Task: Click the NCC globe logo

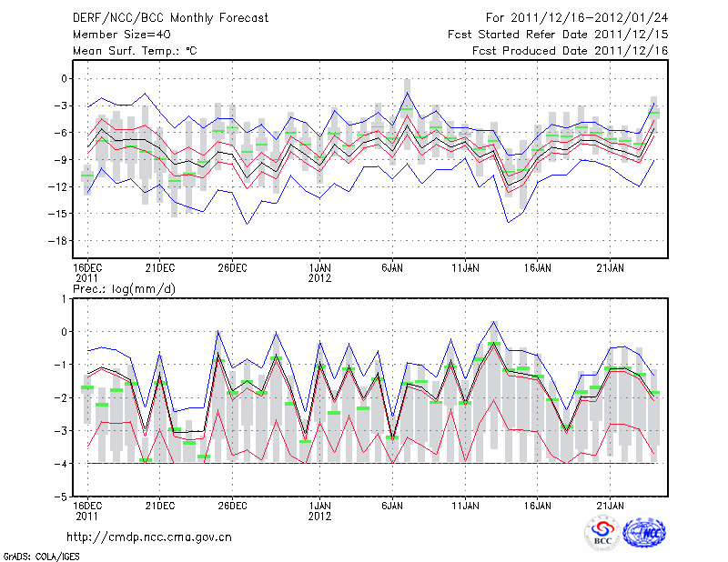Action: [643, 532]
